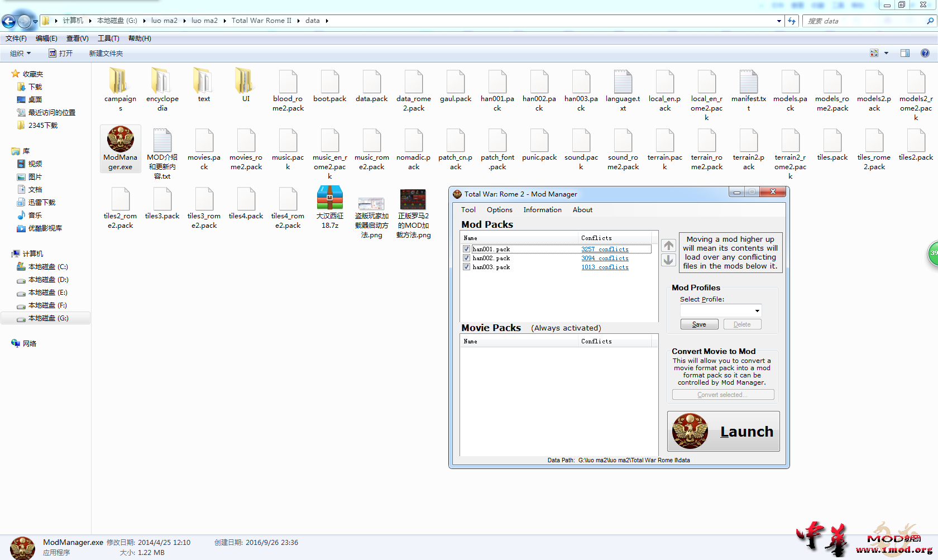Select the data.pack file icon

pyautogui.click(x=372, y=82)
